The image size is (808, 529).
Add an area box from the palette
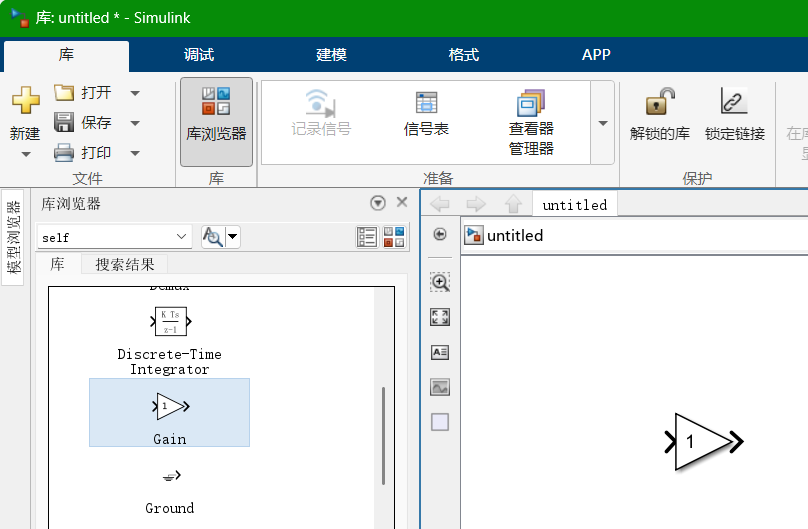(440, 422)
